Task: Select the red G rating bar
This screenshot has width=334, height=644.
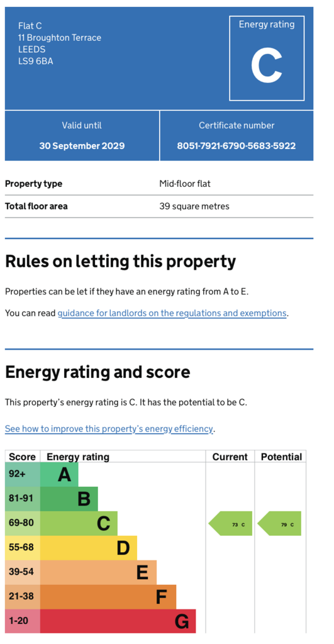Action: pyautogui.click(x=118, y=621)
